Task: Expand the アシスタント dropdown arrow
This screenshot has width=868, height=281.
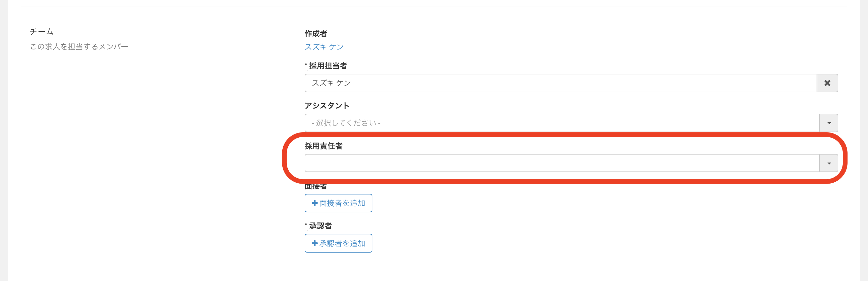Action: tap(829, 123)
